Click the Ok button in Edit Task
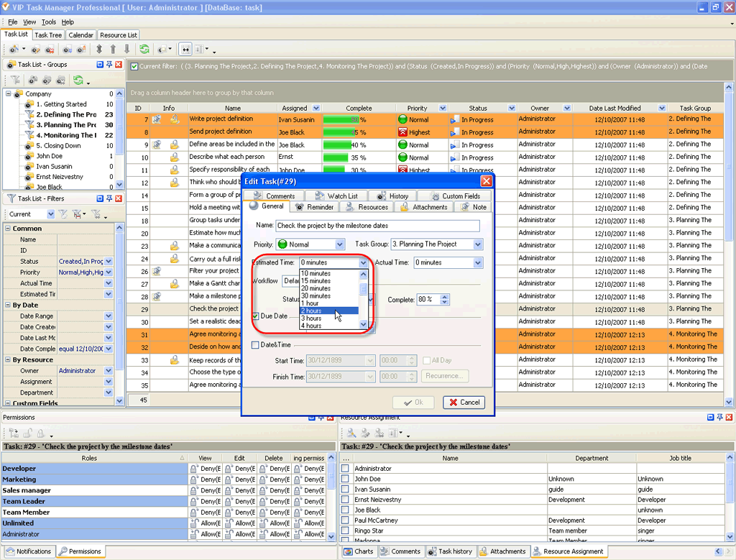 coord(413,403)
